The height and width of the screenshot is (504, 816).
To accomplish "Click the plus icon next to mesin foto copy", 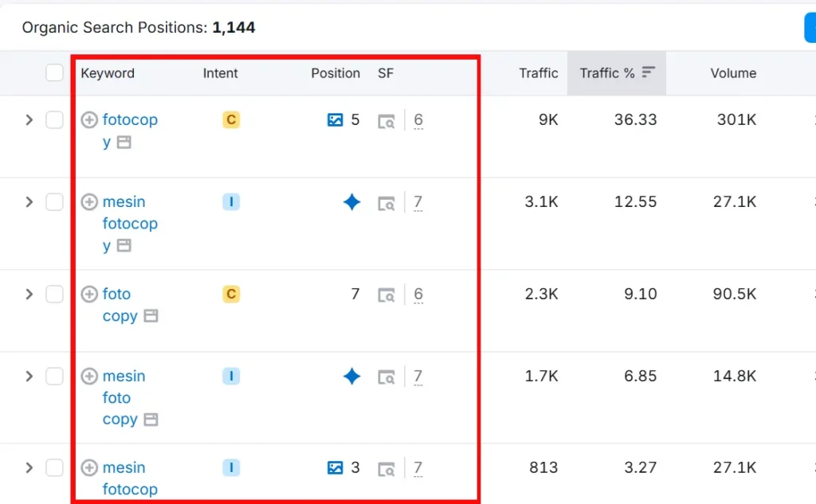I will click(x=89, y=376).
